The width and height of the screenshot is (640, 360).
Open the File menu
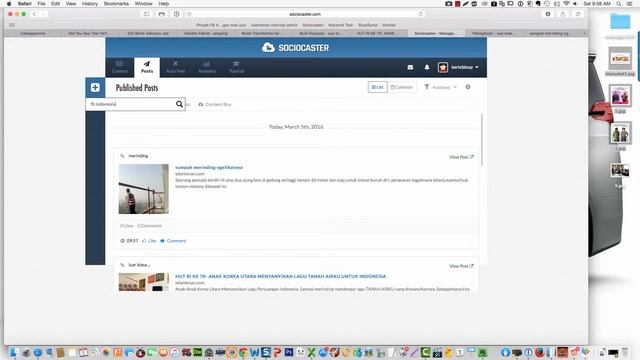[41, 4]
